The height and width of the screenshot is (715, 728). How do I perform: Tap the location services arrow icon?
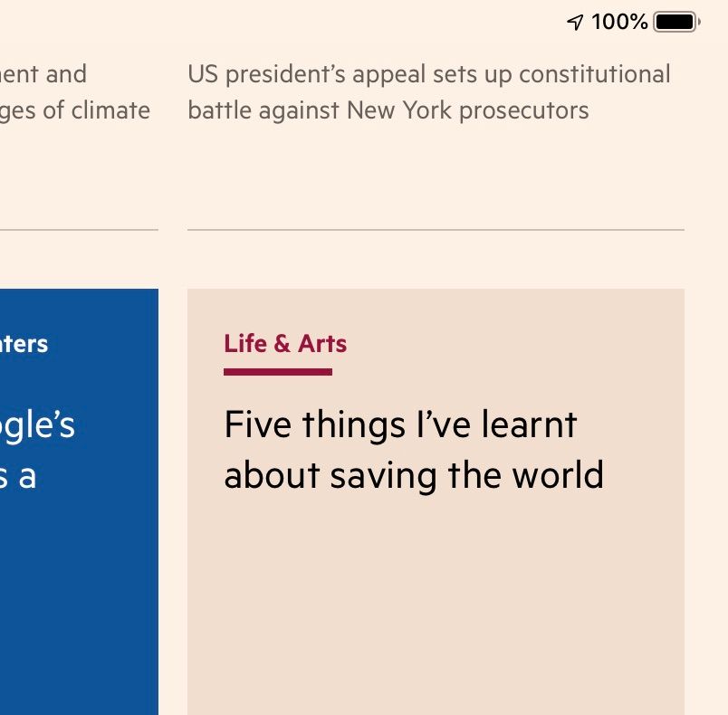point(575,22)
